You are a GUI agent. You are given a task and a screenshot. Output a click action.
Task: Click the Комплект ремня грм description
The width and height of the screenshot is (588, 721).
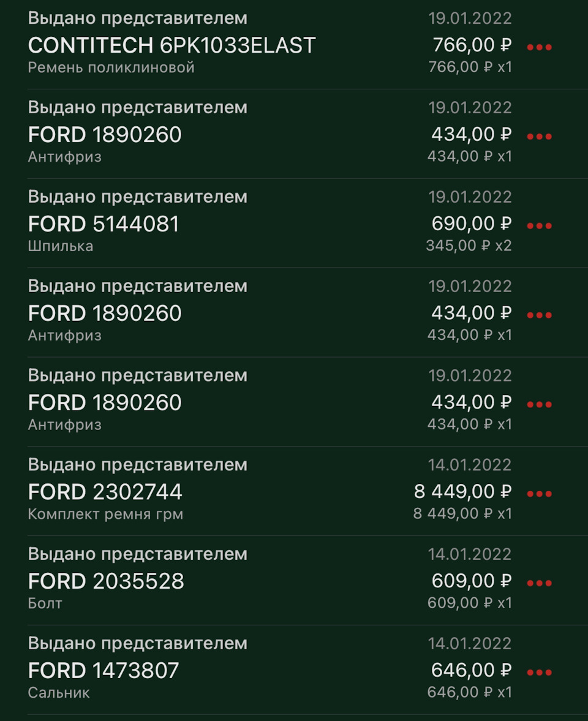pos(105,514)
